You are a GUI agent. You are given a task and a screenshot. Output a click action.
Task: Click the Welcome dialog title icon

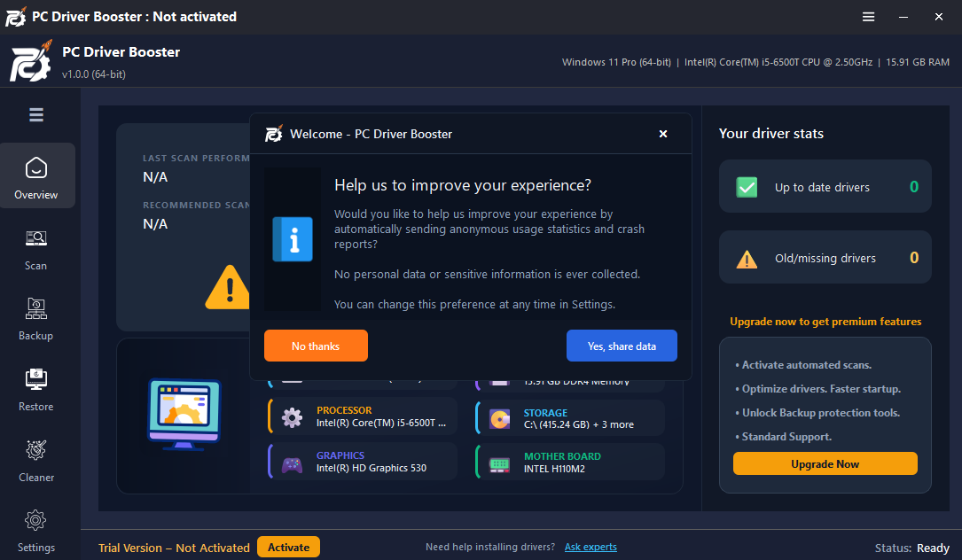tap(274, 133)
